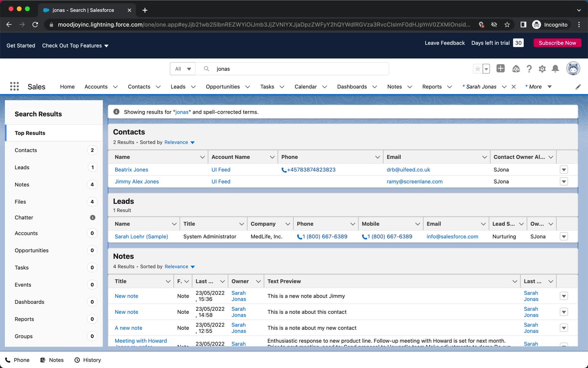The image size is (588, 368).
Task: Go back in browser history
Action: (9, 25)
